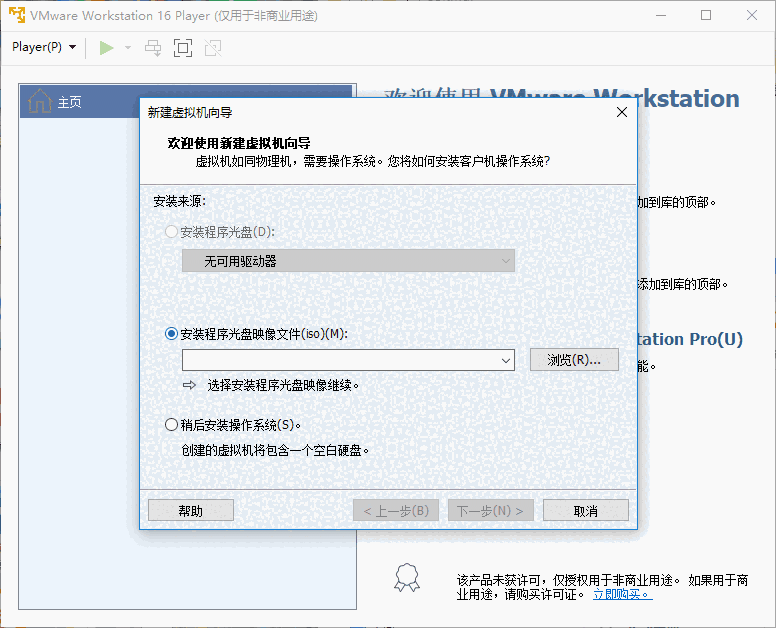
Task: Click the 上一步(B) back button
Action: tap(396, 510)
